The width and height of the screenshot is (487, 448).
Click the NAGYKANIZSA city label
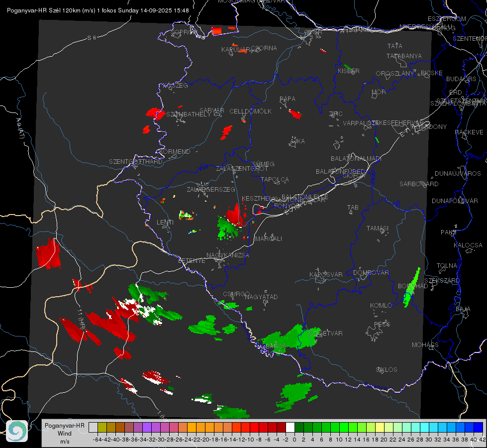[228, 255]
